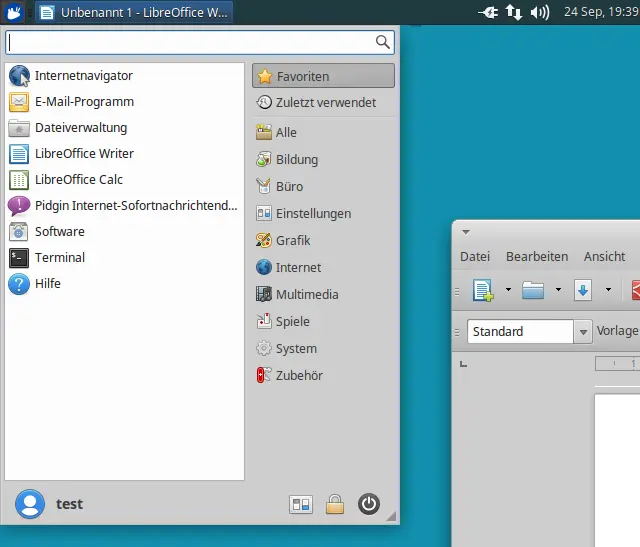Image resolution: width=640 pixels, height=547 pixels.
Task: Click the volume speaker icon in the panel
Action: pyautogui.click(x=540, y=12)
